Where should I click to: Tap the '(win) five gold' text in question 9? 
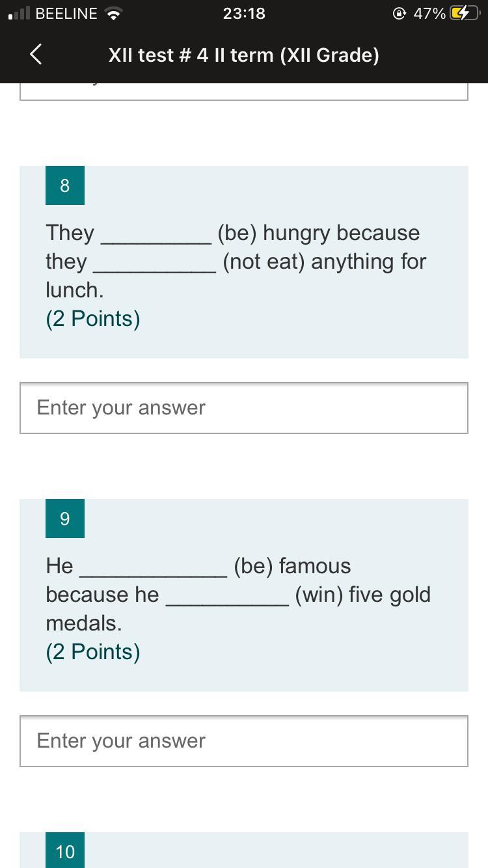pyautogui.click(x=362, y=595)
